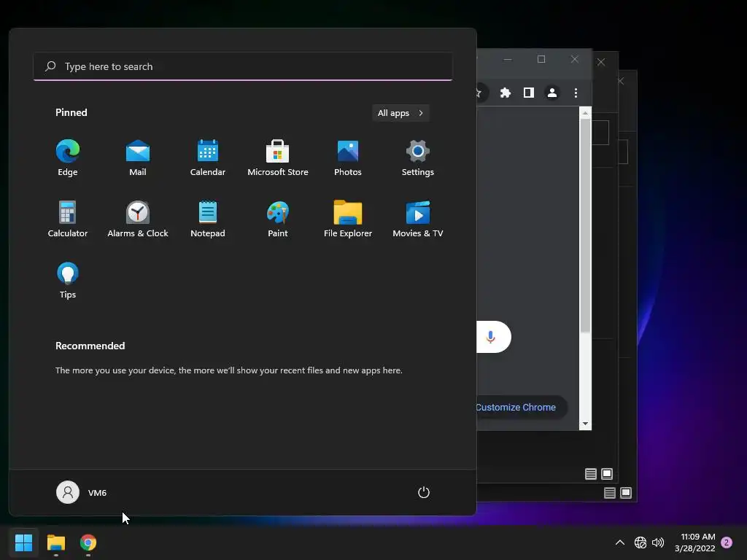Open the Photos app
The width and height of the screenshot is (747, 560).
pos(348,158)
